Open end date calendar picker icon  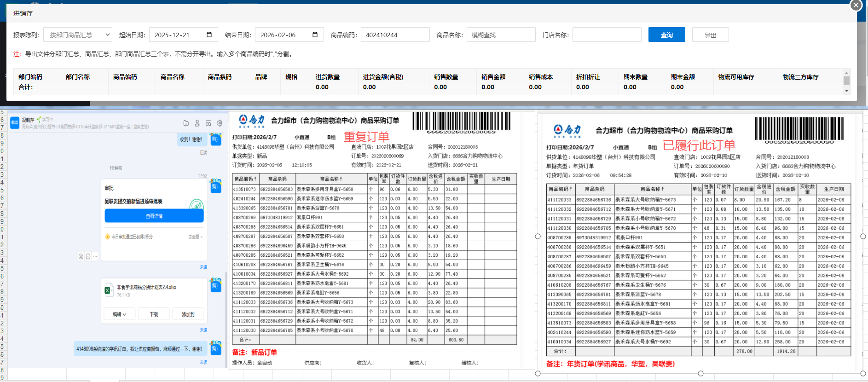click(315, 35)
